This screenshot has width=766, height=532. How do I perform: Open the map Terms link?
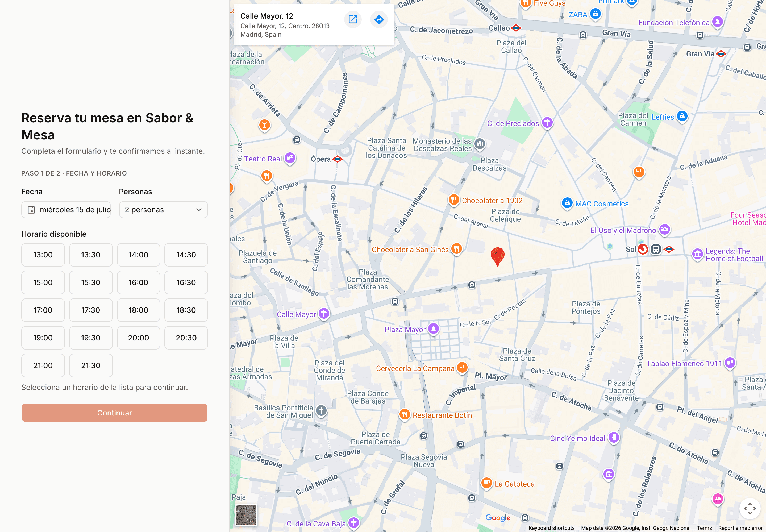pyautogui.click(x=704, y=528)
